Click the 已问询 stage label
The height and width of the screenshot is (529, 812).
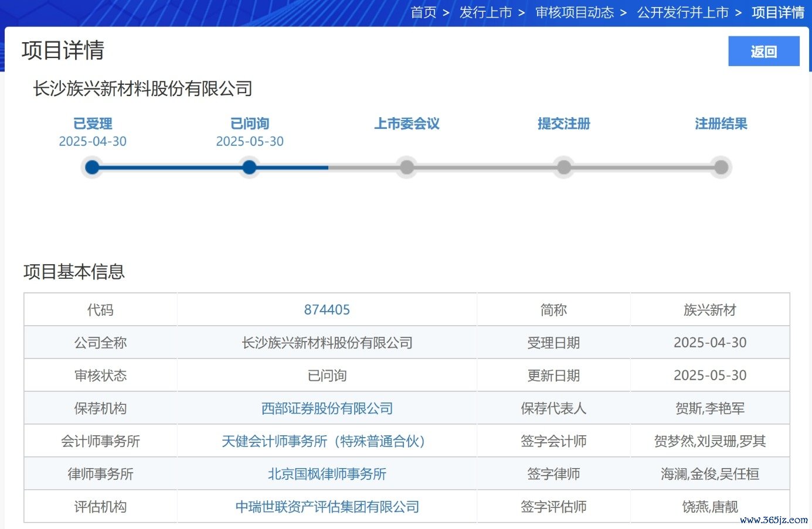(x=249, y=124)
